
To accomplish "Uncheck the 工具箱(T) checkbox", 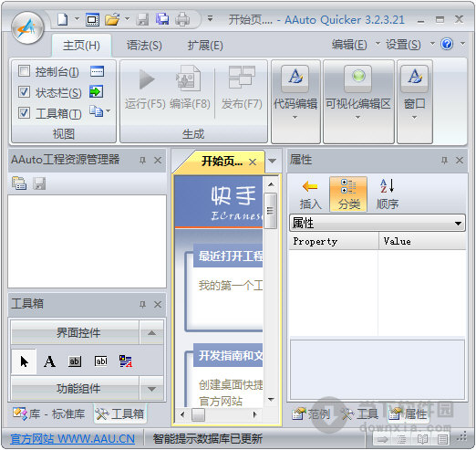I will (24, 112).
